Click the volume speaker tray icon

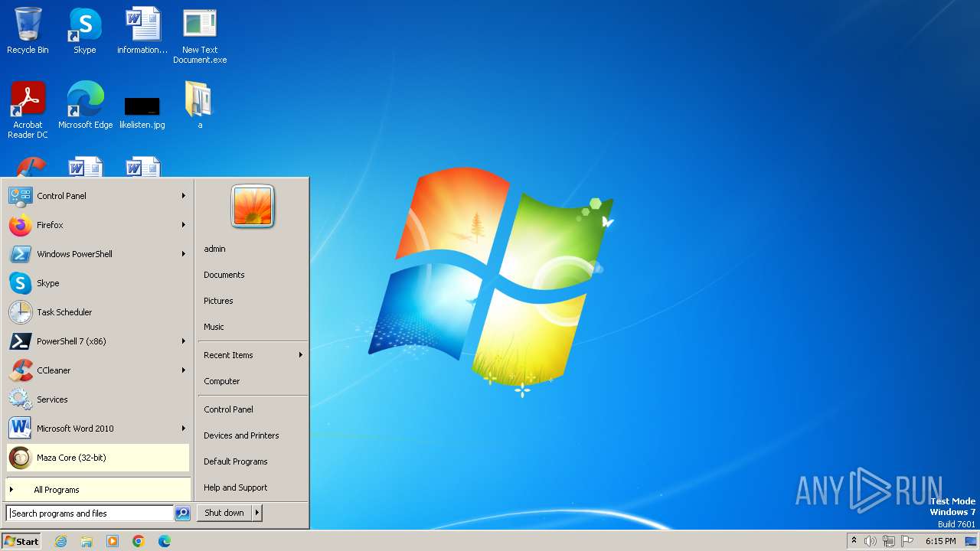pos(871,541)
